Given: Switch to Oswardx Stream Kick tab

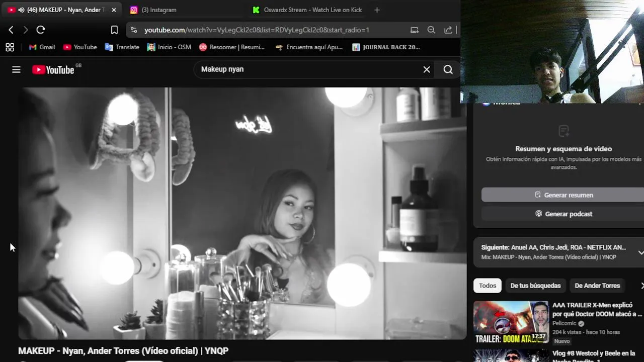Looking at the screenshot, I should [307, 10].
